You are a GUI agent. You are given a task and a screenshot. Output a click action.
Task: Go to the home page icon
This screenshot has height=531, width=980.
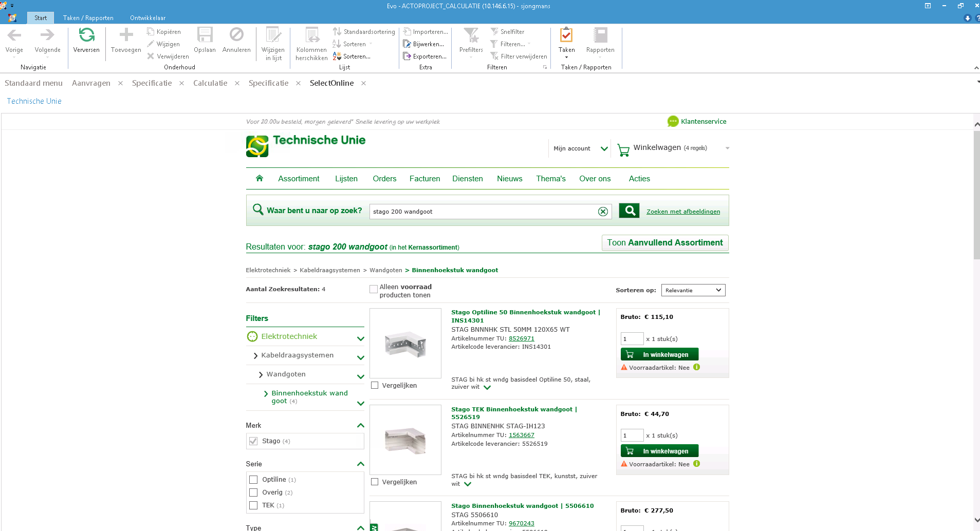point(260,178)
